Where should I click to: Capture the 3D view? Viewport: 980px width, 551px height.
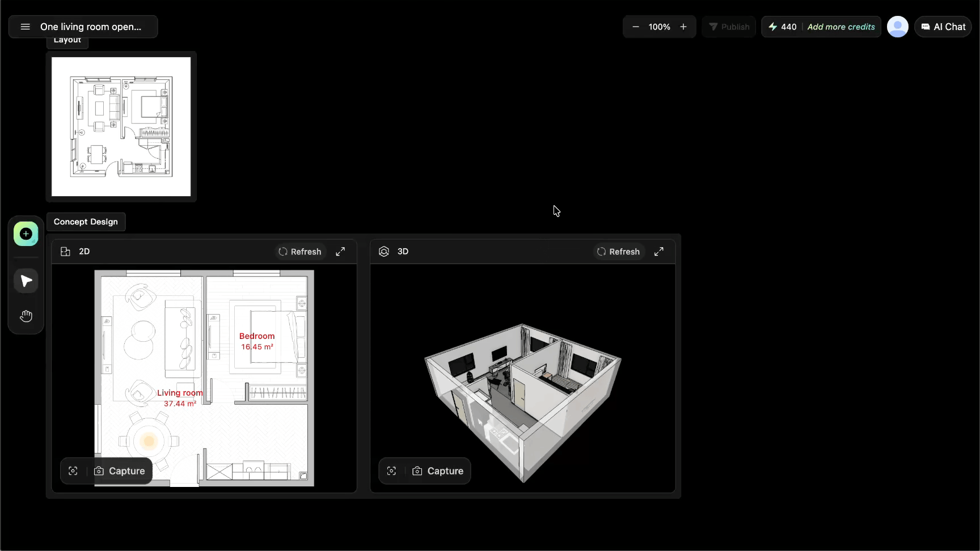point(438,471)
